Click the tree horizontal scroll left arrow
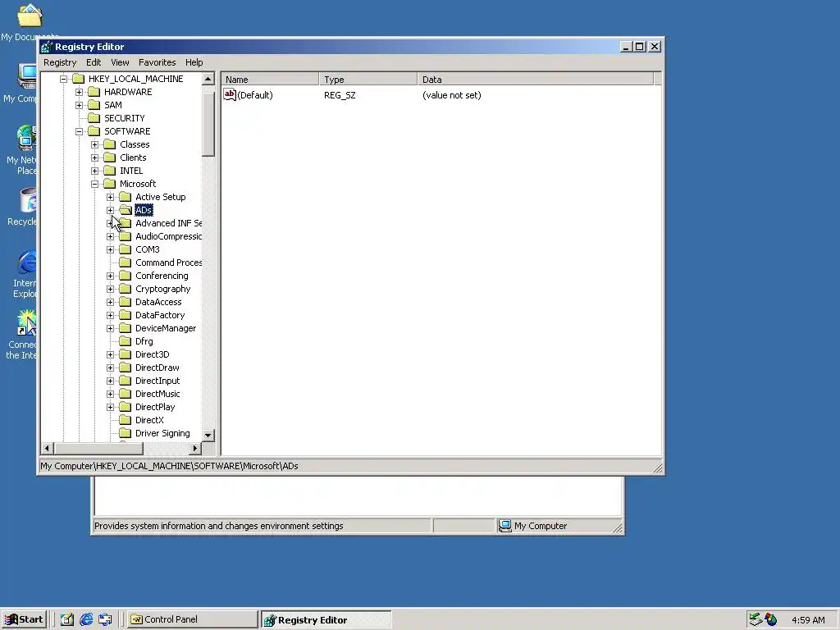Viewport: 840px width, 630px height. coord(47,448)
